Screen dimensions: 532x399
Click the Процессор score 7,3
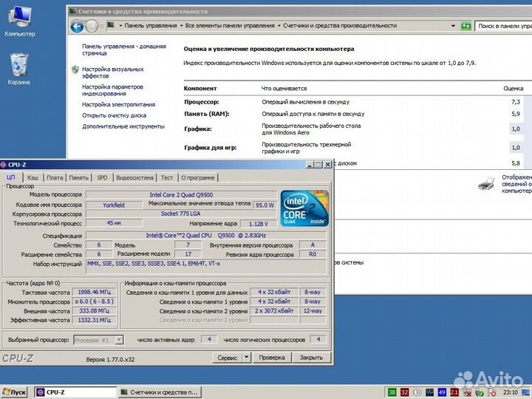tap(516, 102)
